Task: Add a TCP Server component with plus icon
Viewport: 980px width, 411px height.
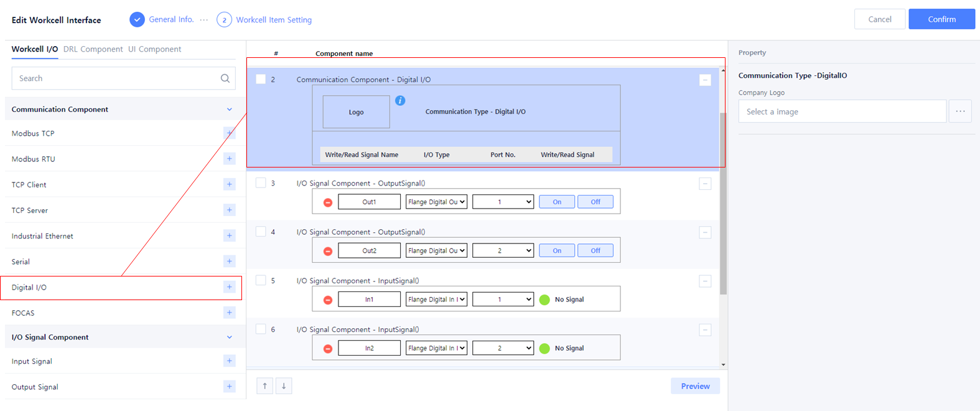Action: pos(229,210)
